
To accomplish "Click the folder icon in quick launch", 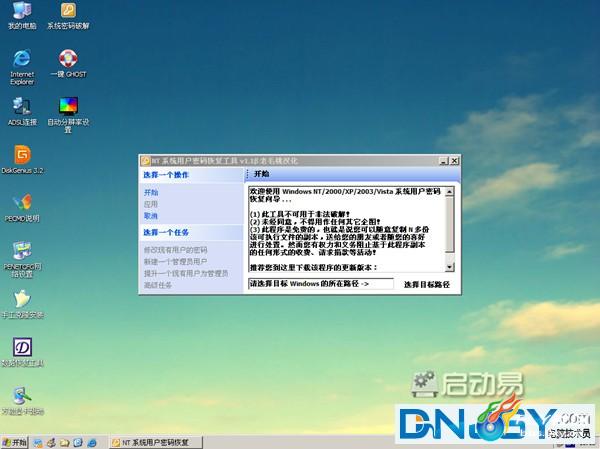I will (x=64, y=443).
